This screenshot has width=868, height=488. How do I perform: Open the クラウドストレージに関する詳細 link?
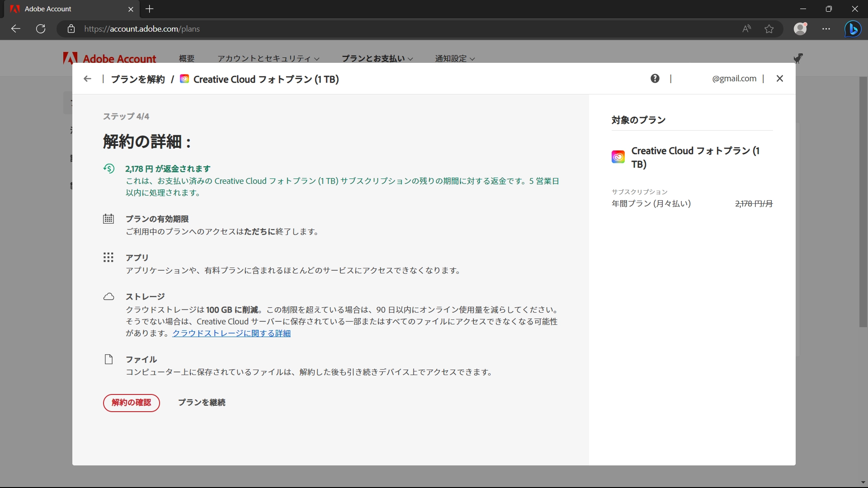pyautogui.click(x=231, y=333)
